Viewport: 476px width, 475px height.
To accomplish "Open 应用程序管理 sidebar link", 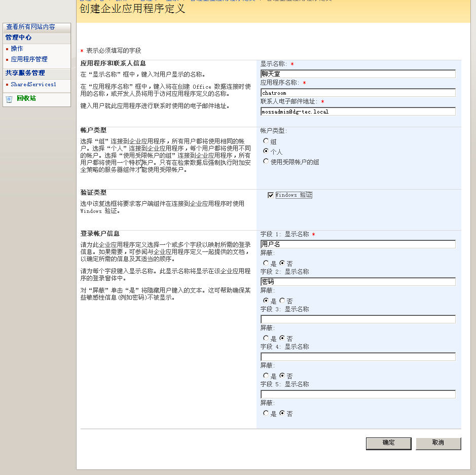I will 29,59.
